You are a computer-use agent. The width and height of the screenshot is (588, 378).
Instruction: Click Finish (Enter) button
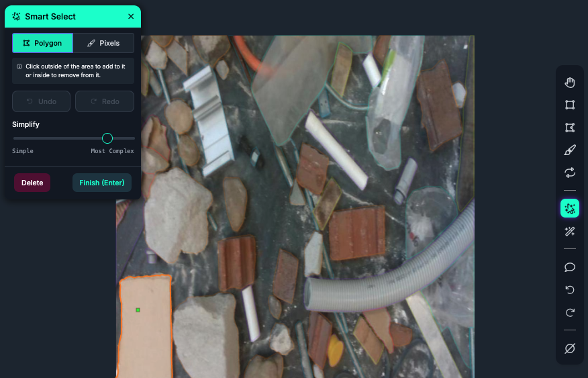(102, 183)
